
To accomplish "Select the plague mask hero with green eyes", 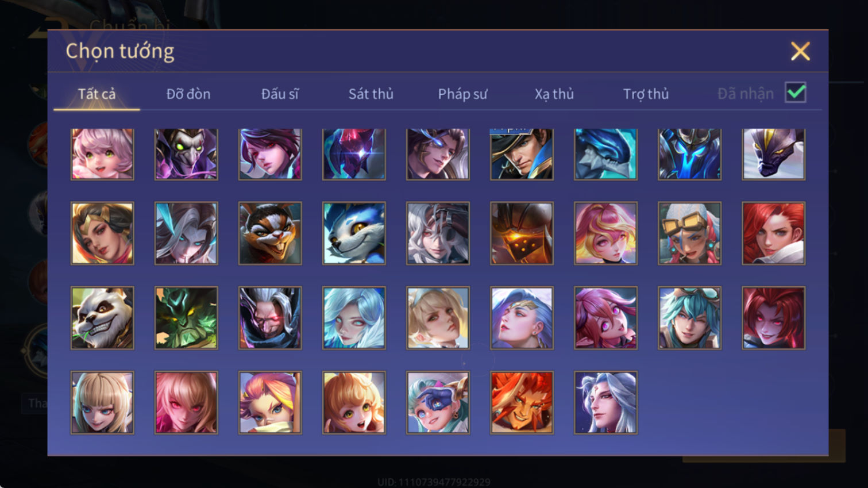I will click(186, 154).
